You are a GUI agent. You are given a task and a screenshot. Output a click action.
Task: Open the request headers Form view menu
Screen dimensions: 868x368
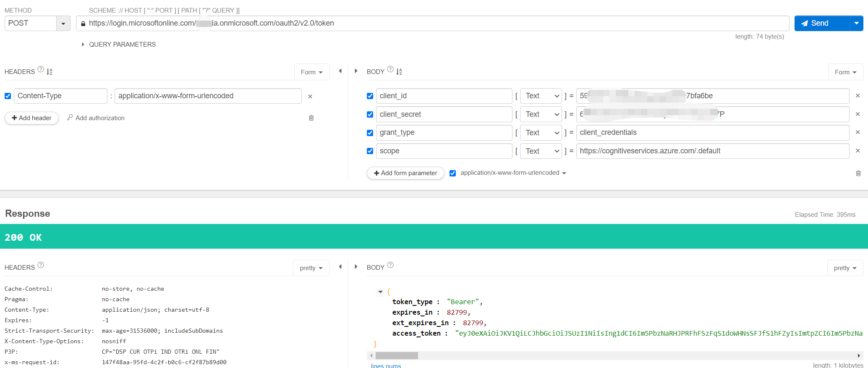point(311,72)
